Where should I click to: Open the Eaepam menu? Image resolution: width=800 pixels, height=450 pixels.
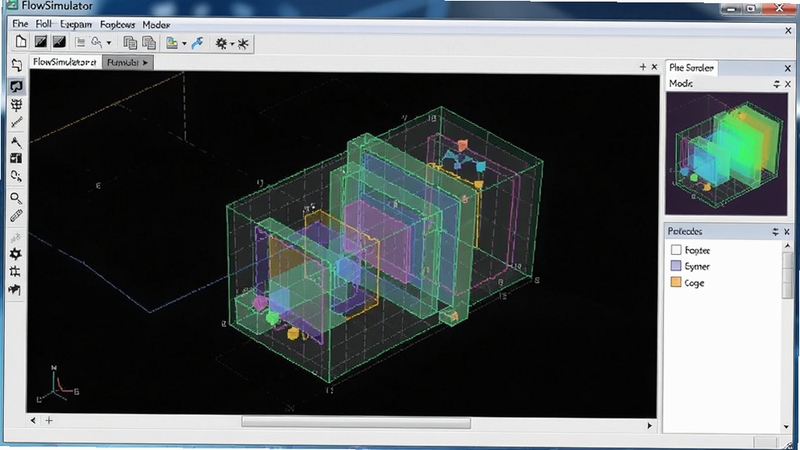tap(76, 24)
